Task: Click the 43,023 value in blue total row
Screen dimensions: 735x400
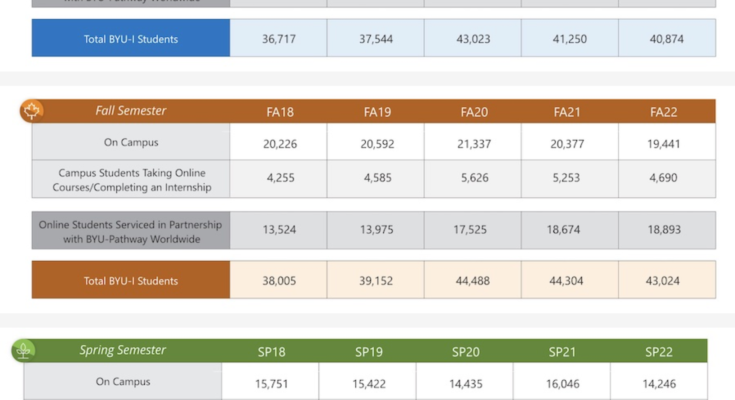Action: [473, 39]
